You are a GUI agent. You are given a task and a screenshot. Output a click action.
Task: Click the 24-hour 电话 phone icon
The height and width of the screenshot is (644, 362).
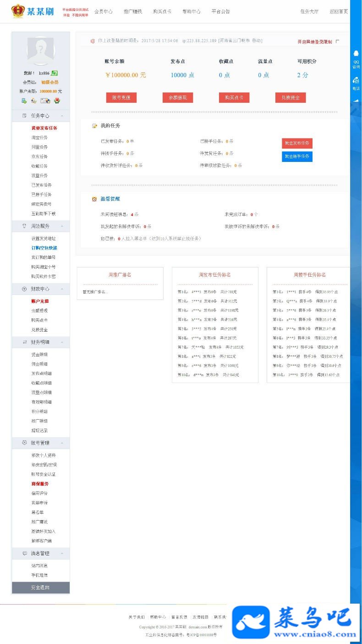pos(356,80)
